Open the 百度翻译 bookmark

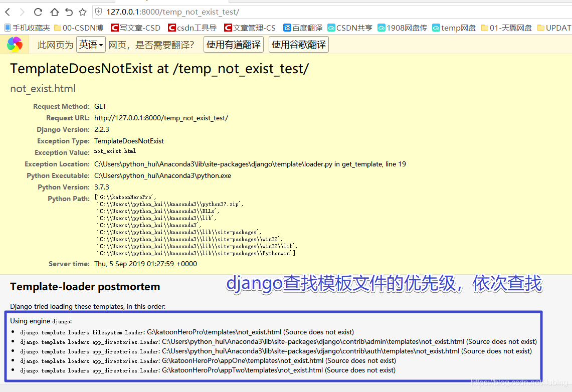[x=303, y=28]
